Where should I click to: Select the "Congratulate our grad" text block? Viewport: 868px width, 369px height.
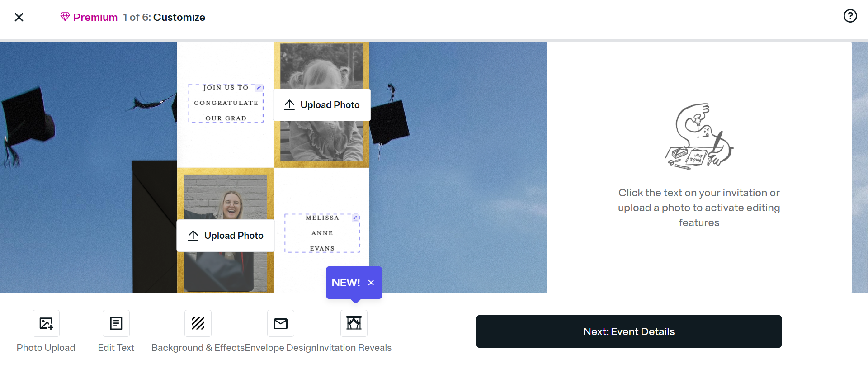click(226, 103)
